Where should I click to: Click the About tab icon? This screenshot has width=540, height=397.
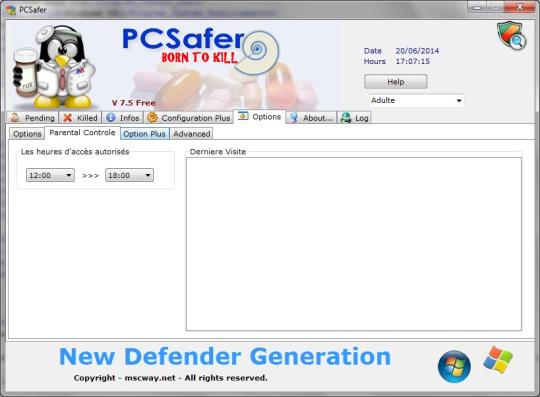pos(294,118)
